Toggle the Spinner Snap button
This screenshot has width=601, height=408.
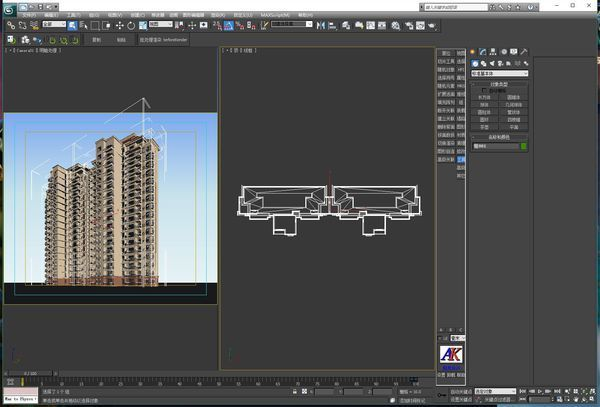251,26
